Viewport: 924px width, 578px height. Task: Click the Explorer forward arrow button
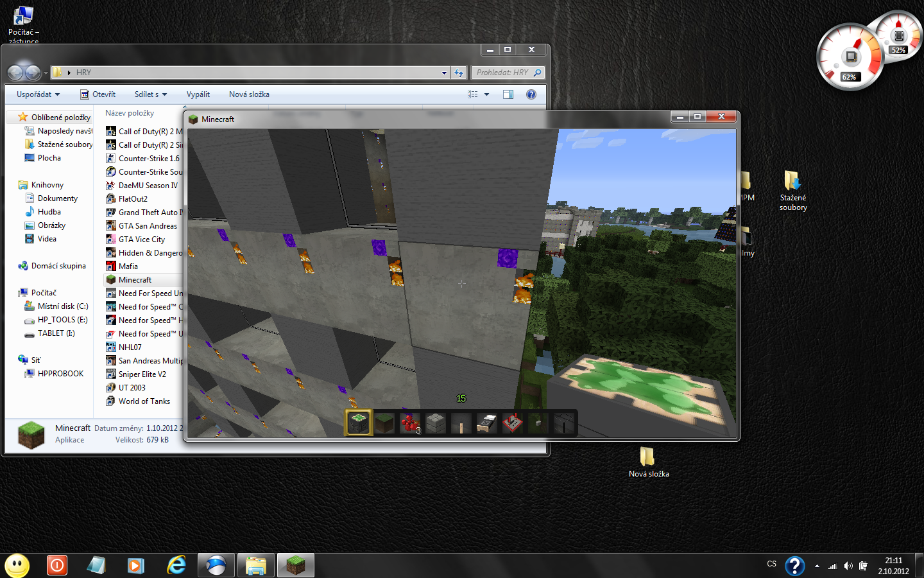[33, 73]
